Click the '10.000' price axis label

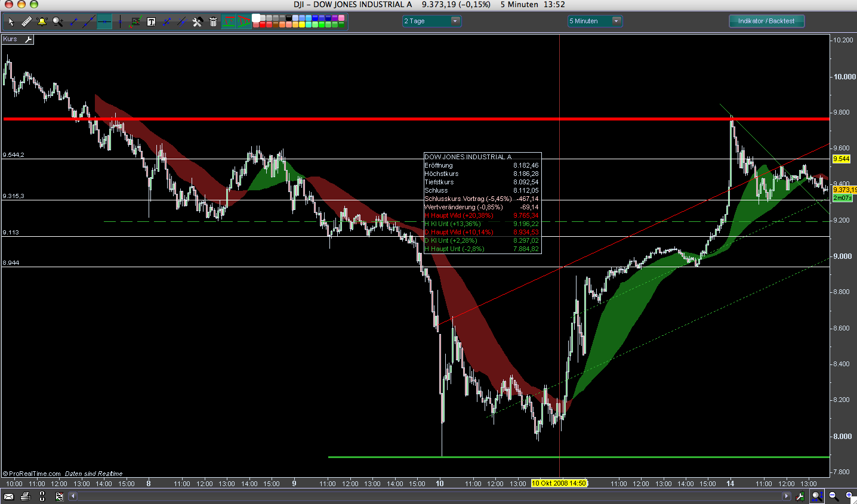pyautogui.click(x=844, y=76)
